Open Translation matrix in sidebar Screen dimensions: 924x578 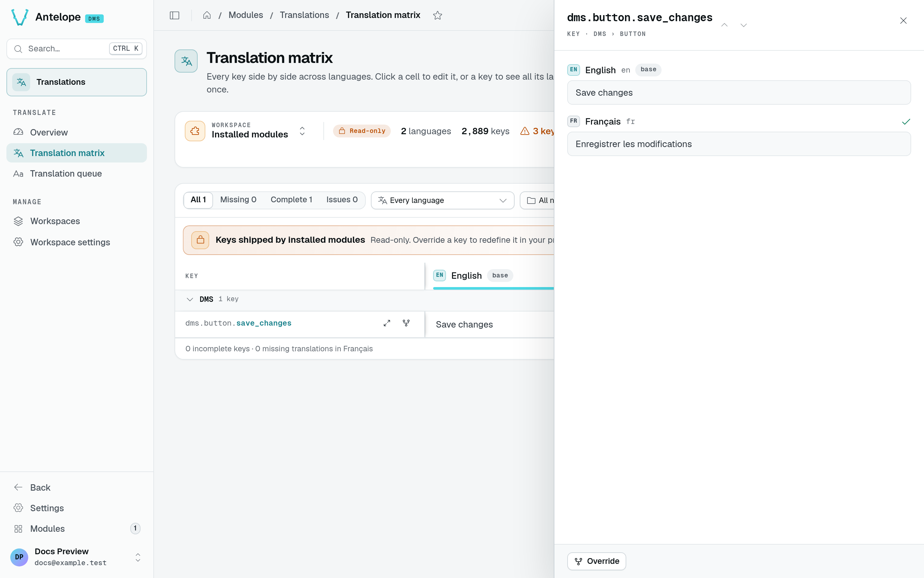(x=76, y=153)
